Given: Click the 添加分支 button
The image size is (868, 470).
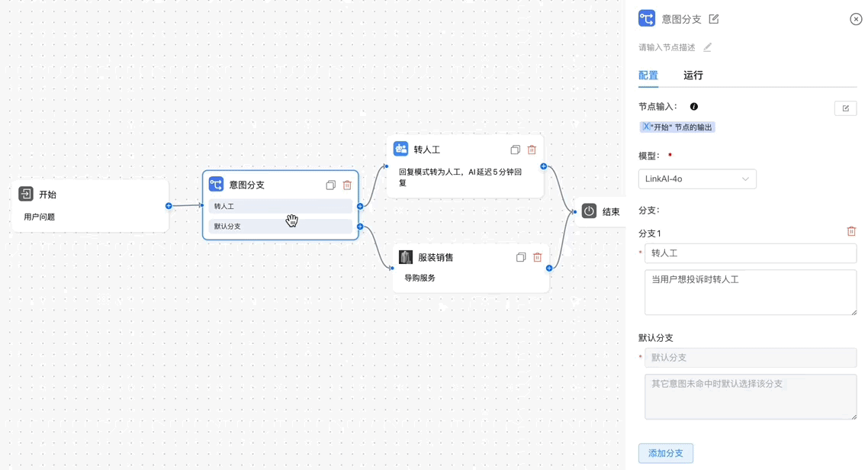Looking at the screenshot, I should coord(665,452).
